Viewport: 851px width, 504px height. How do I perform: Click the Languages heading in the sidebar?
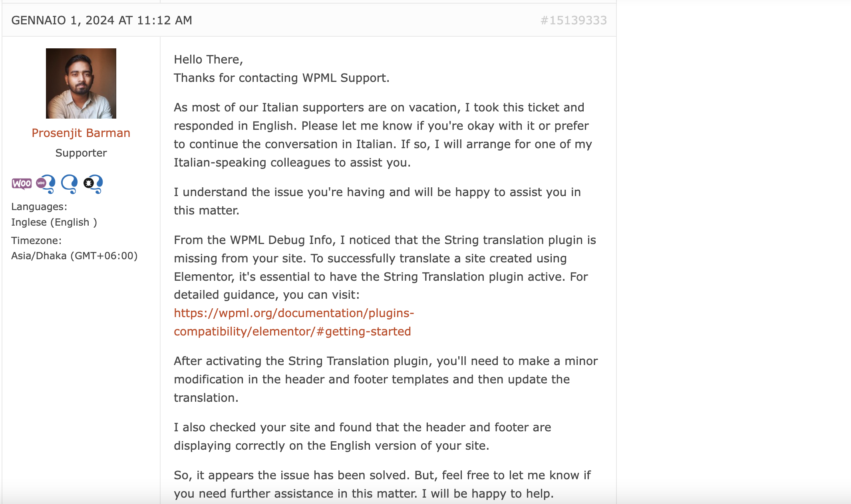click(x=39, y=207)
